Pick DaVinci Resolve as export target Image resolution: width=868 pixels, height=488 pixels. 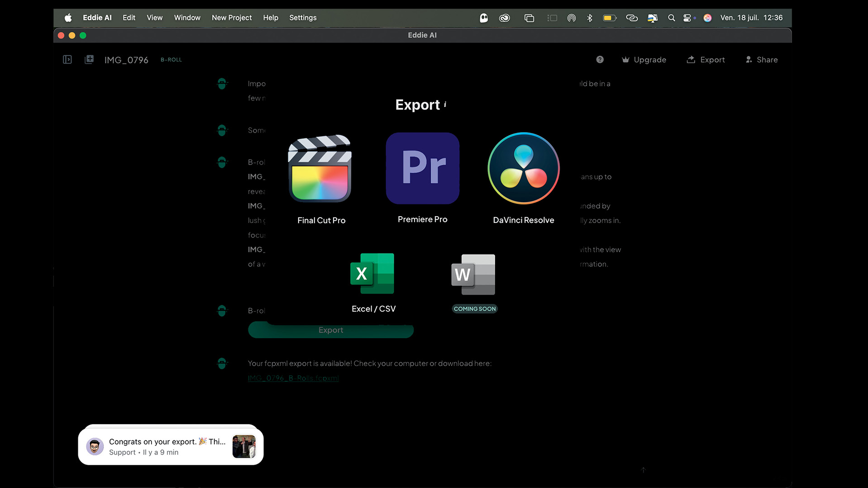tap(523, 168)
